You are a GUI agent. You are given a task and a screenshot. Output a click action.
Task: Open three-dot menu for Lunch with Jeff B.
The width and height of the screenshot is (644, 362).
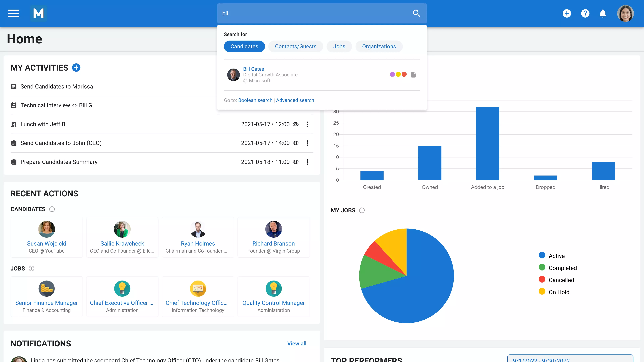pyautogui.click(x=307, y=124)
